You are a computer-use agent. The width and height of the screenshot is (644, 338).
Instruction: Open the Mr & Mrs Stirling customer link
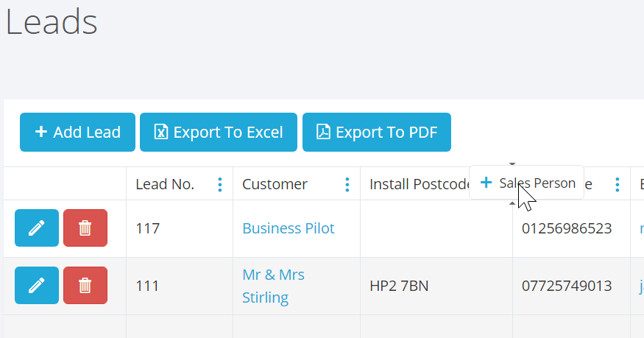(273, 286)
